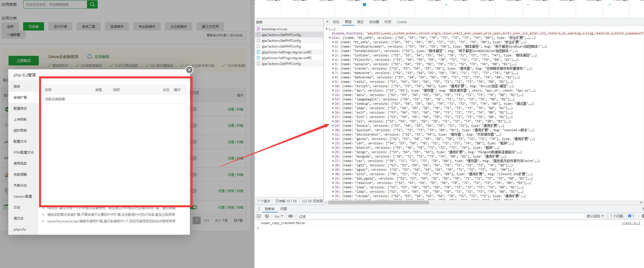Viewport: 644px width, 268px height.
Task: Select FPM配置文件 in the dialog sidebar
Action: pyautogui.click(x=23, y=152)
